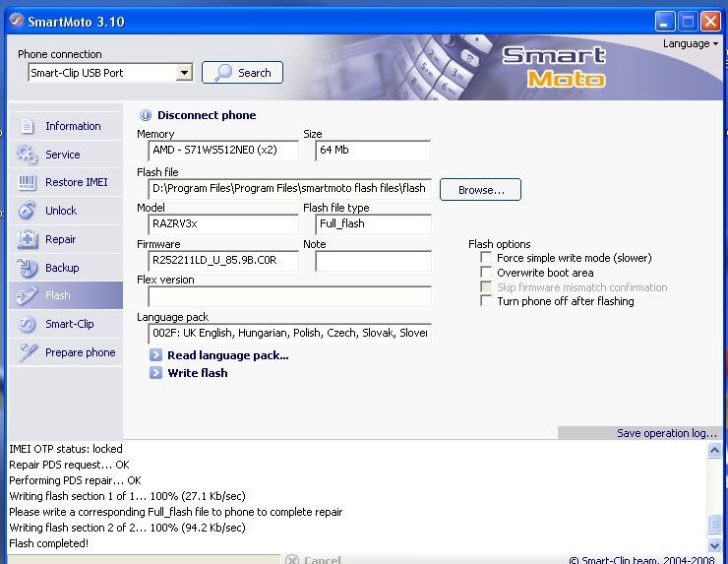Click log line 'Repair PDS request... OK'
The image size is (728, 564).
pyautogui.click(x=69, y=465)
